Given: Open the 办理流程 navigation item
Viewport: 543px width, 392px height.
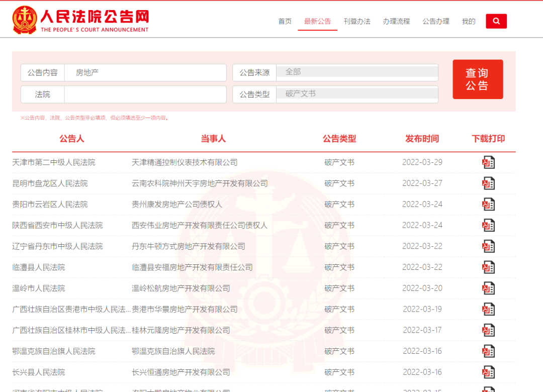Looking at the screenshot, I should pyautogui.click(x=396, y=21).
